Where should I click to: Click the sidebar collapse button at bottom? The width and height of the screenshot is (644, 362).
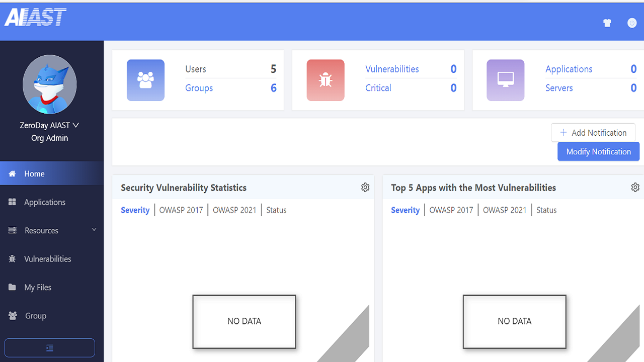point(49,348)
